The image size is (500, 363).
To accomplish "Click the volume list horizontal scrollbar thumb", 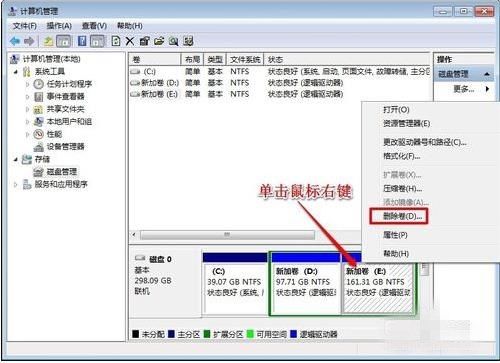I will [x=227, y=235].
